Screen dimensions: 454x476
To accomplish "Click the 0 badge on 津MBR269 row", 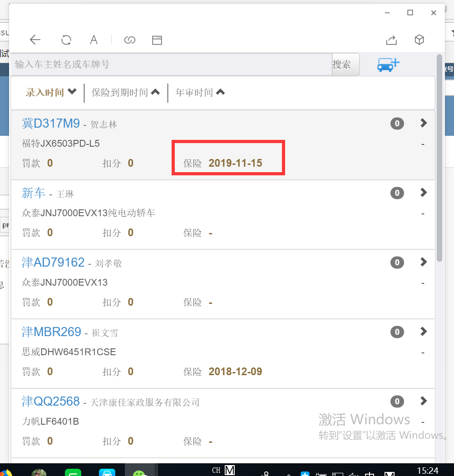I will [397, 332].
